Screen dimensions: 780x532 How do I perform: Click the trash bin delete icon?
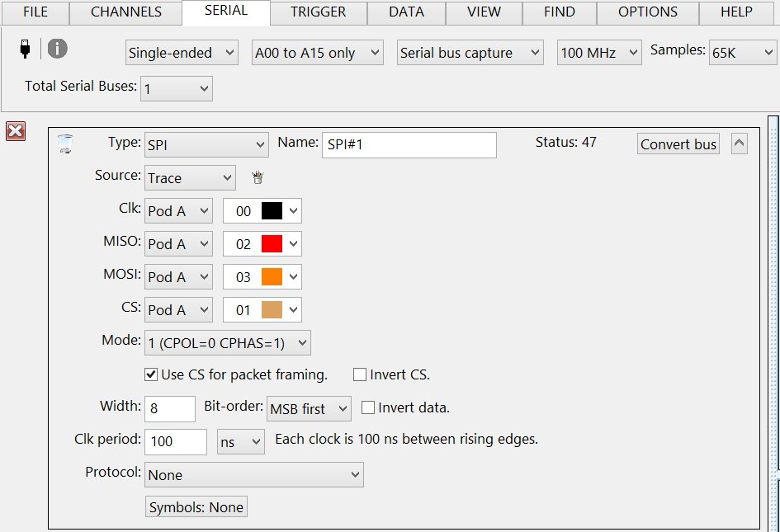pos(66,145)
